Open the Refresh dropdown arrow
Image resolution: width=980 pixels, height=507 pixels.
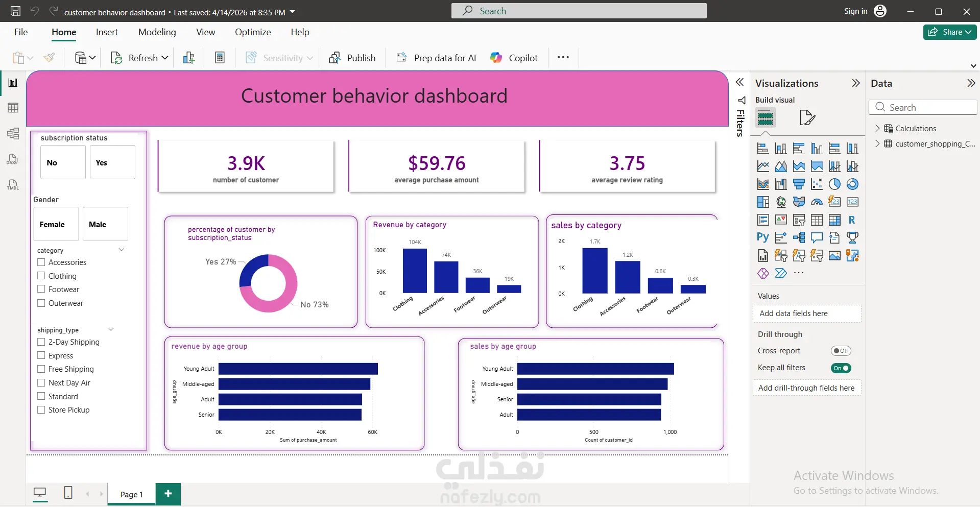165,58
